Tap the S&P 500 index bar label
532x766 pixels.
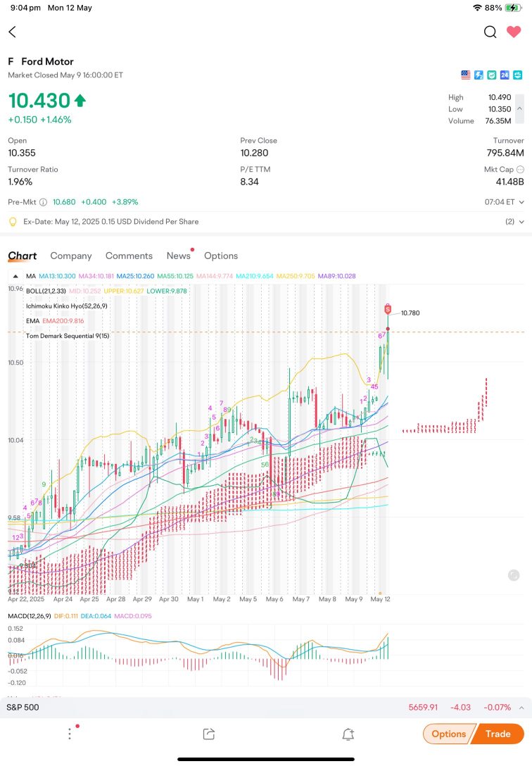(23, 708)
